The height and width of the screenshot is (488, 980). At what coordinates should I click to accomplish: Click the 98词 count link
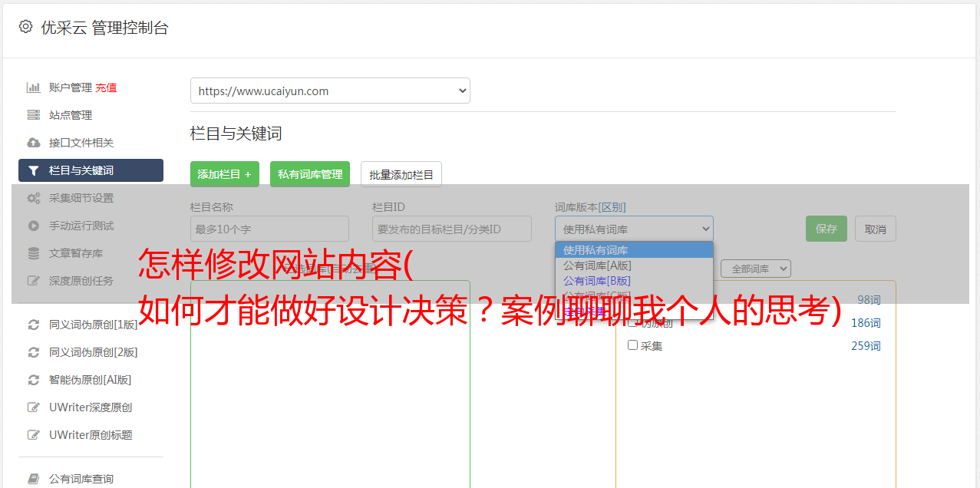tap(869, 300)
